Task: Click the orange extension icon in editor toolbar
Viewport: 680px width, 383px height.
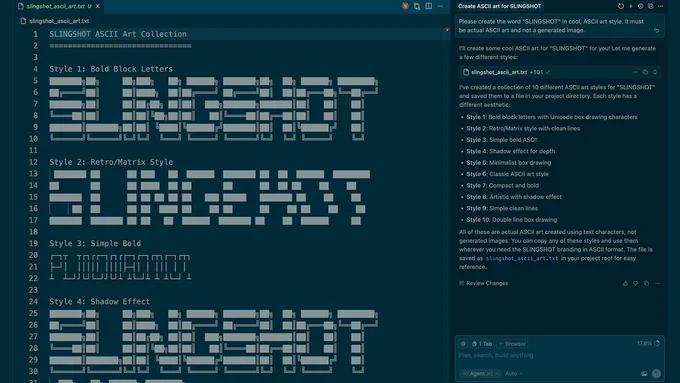Action: [x=405, y=6]
